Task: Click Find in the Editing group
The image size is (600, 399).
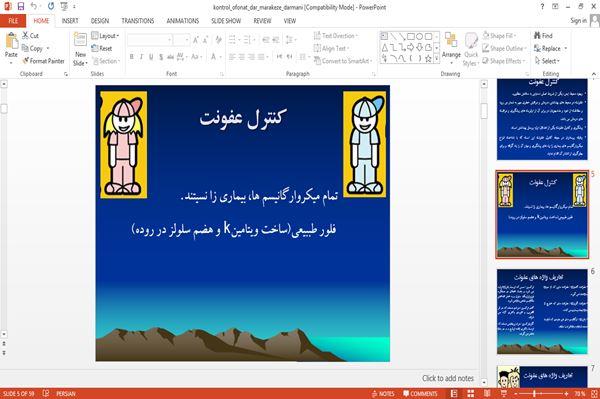Action: (543, 36)
